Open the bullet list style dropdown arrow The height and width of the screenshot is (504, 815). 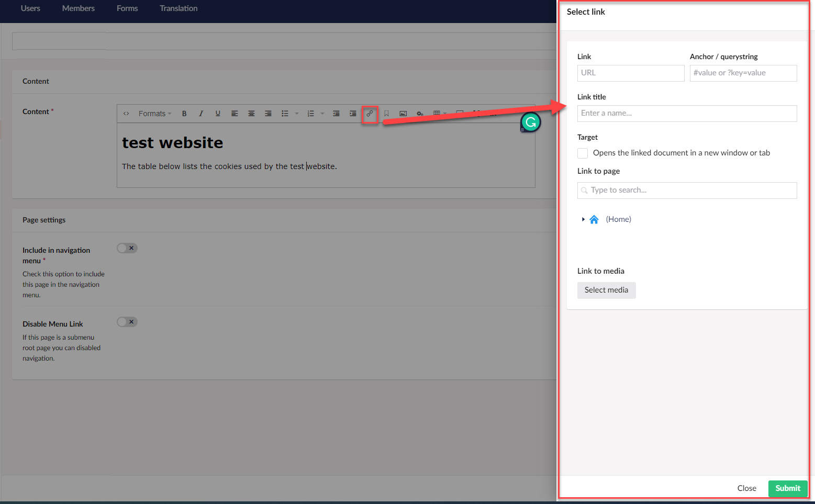[297, 114]
